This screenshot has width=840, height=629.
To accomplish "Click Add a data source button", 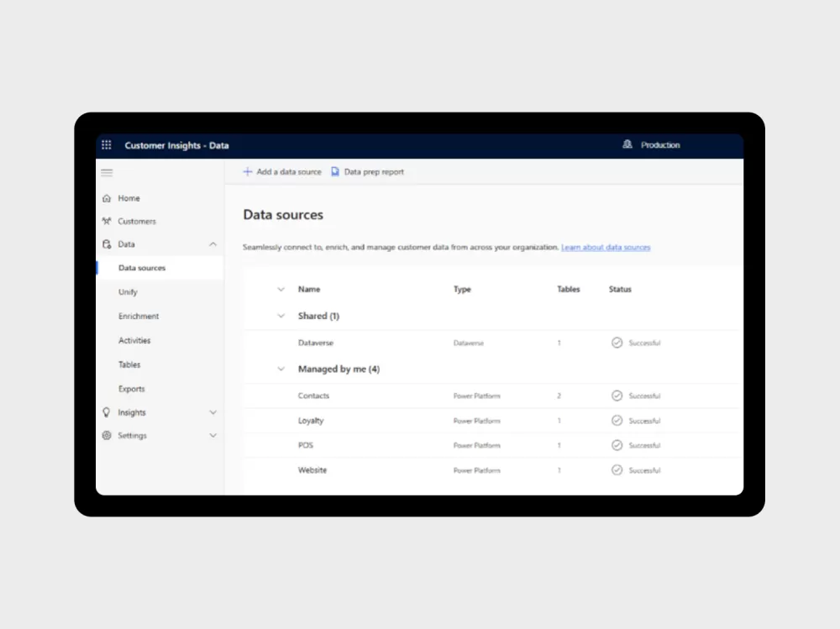I will click(x=282, y=172).
